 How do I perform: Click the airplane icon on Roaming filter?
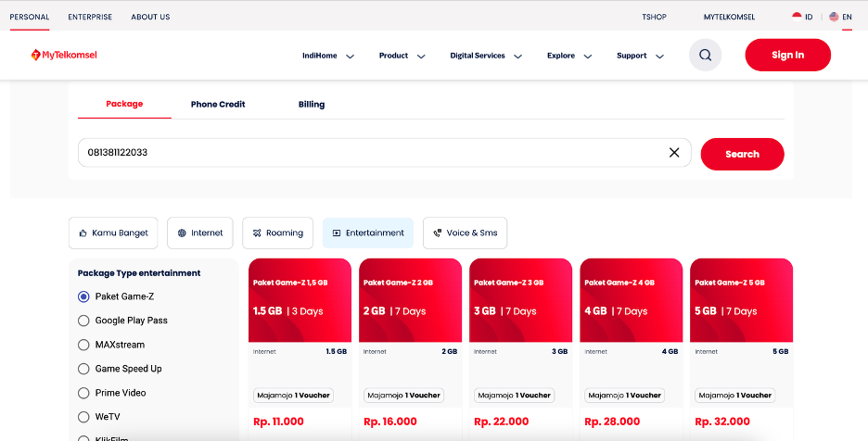click(x=257, y=233)
